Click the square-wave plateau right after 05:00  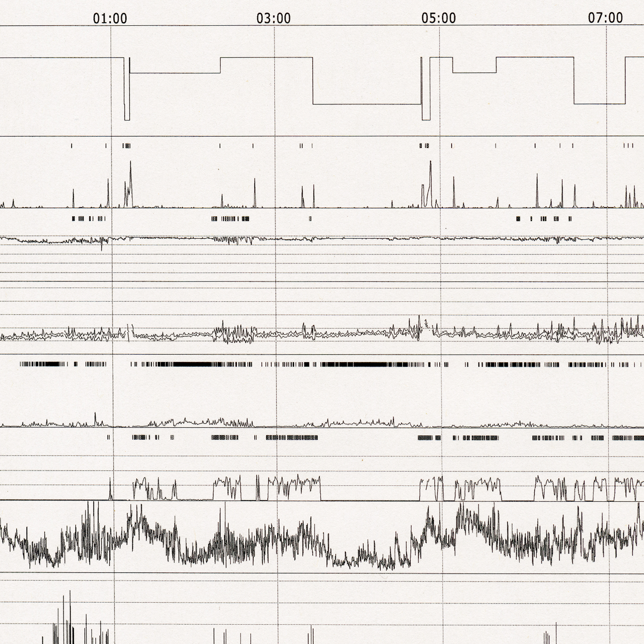(x=478, y=489)
